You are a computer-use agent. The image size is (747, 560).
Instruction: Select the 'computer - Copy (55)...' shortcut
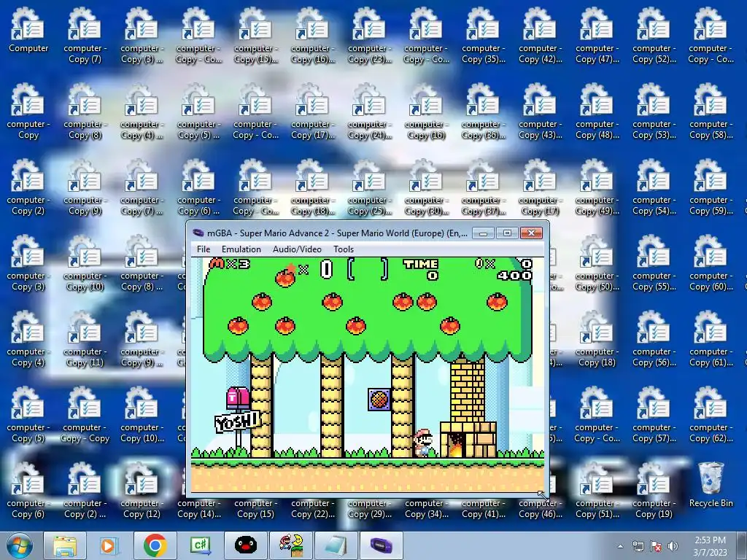click(654, 262)
